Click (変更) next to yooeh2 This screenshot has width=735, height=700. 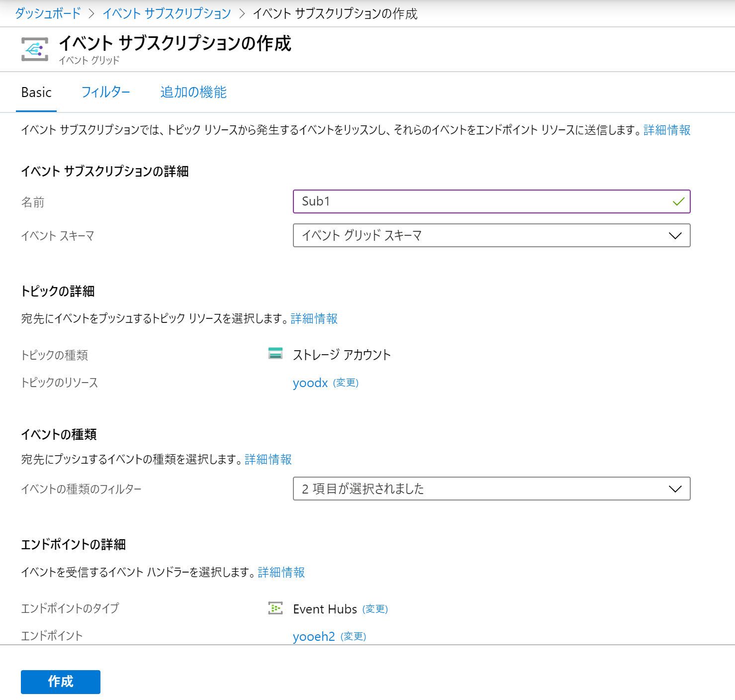coord(354,636)
